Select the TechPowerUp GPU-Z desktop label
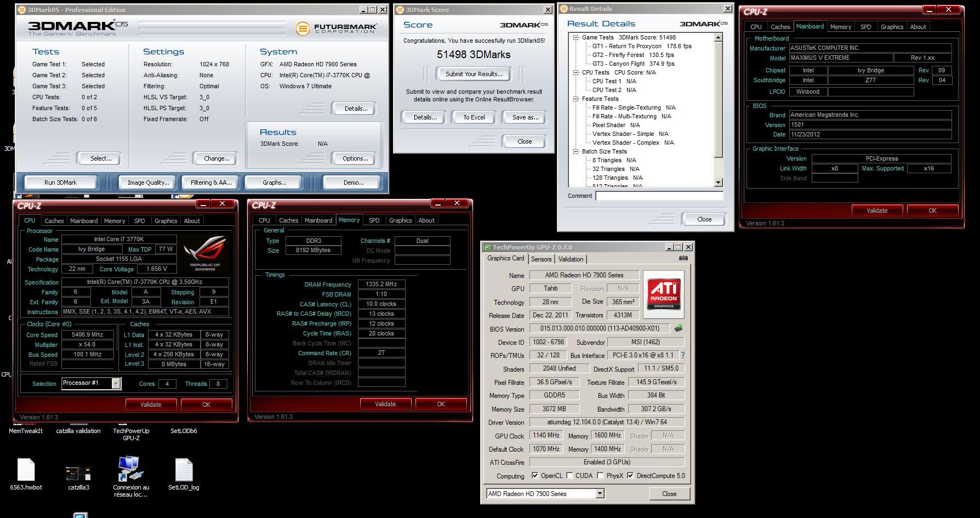980x518 pixels. click(x=131, y=434)
